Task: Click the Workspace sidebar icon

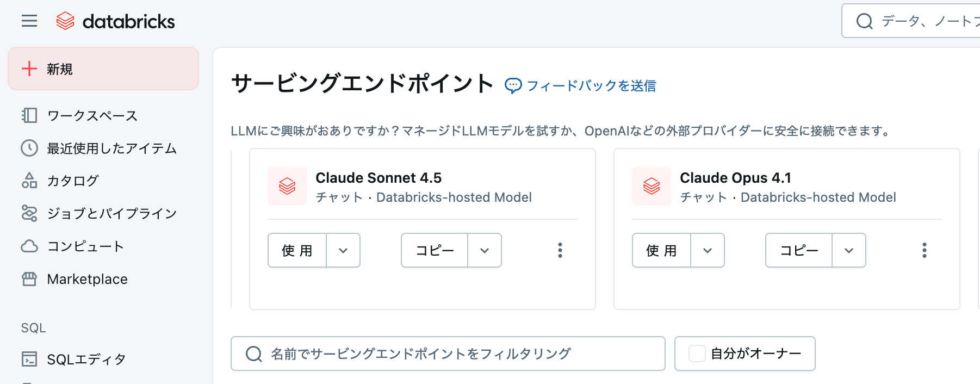Action: 29,115
